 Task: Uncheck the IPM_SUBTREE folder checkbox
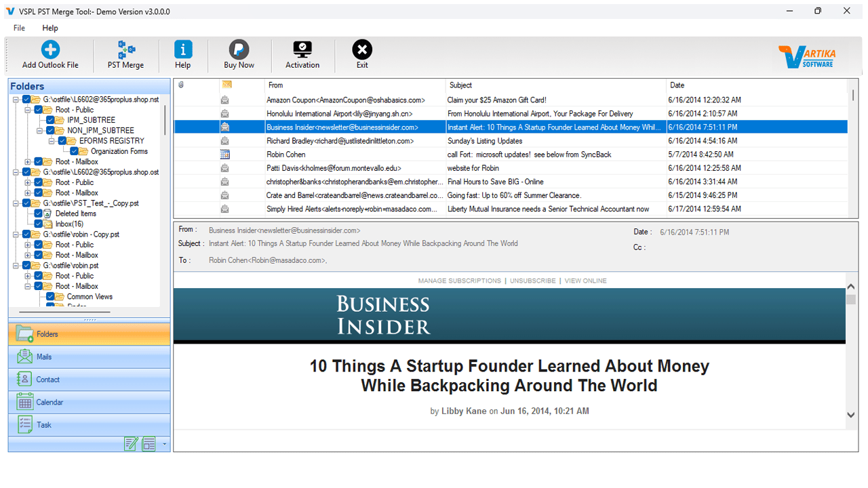tap(50, 120)
